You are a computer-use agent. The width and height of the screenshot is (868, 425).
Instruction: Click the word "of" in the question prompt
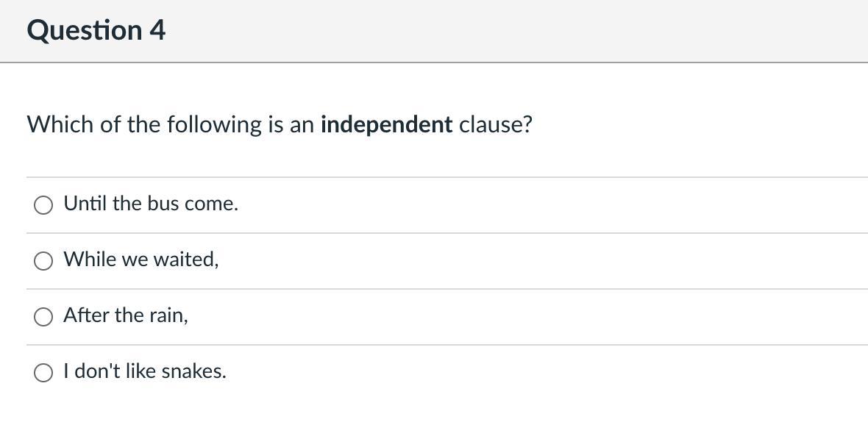[x=110, y=124]
